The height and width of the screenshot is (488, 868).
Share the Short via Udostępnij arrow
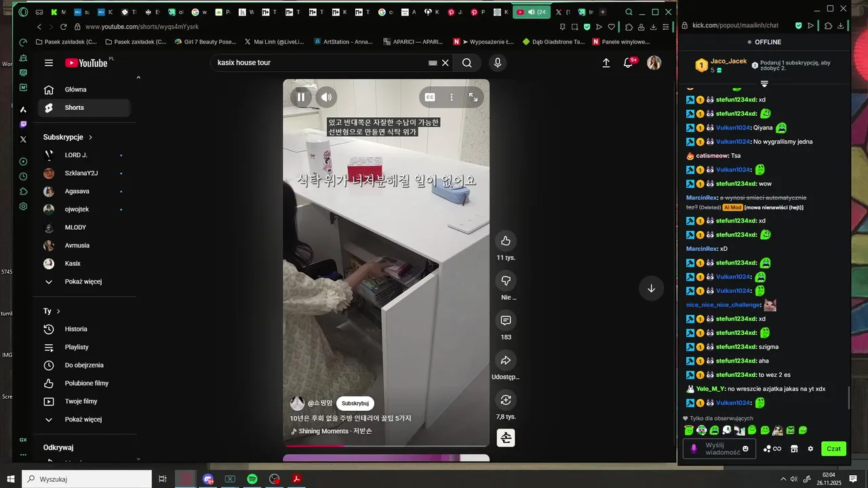pyautogui.click(x=506, y=360)
